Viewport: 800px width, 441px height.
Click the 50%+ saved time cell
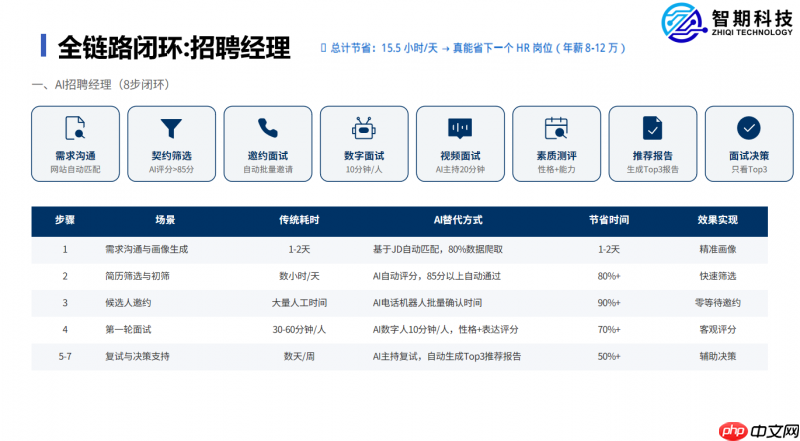click(x=609, y=356)
